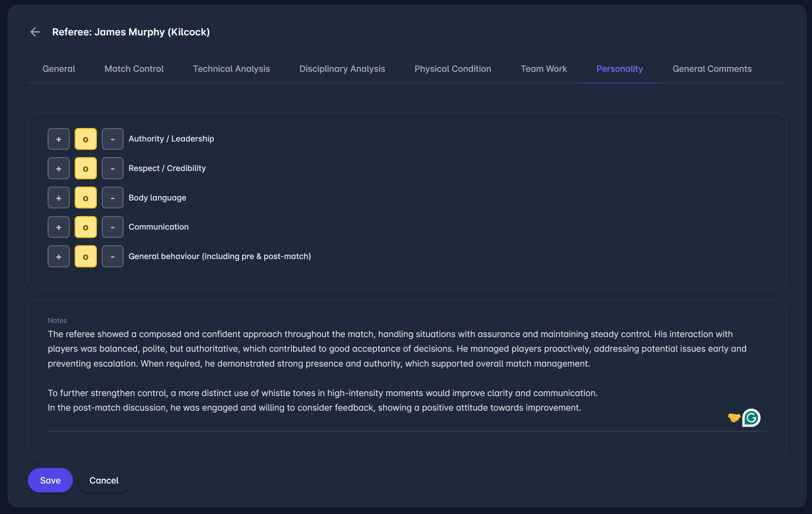Set Authority / Leadership rating to minus
Image resolution: width=812 pixels, height=514 pixels.
point(112,139)
